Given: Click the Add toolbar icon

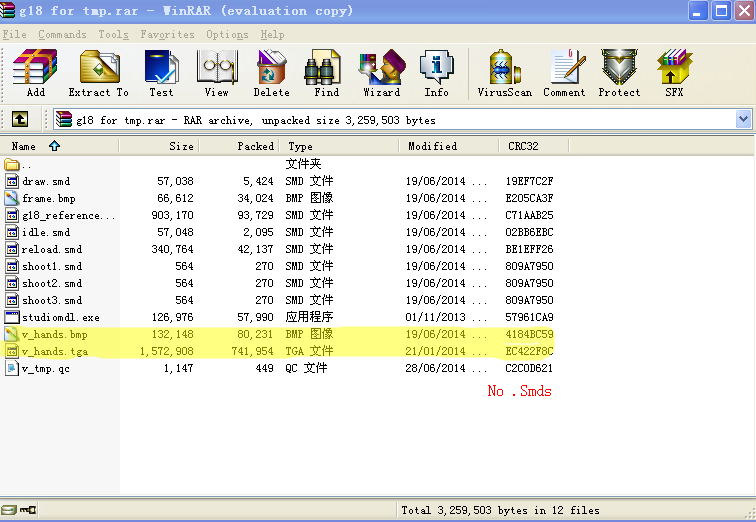Looking at the screenshot, I should pos(35,67).
